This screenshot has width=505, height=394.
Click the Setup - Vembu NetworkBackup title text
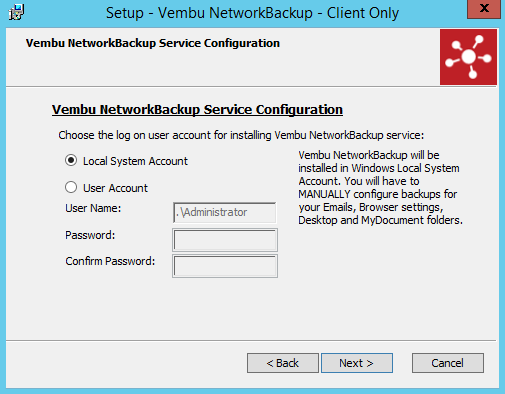(x=252, y=13)
